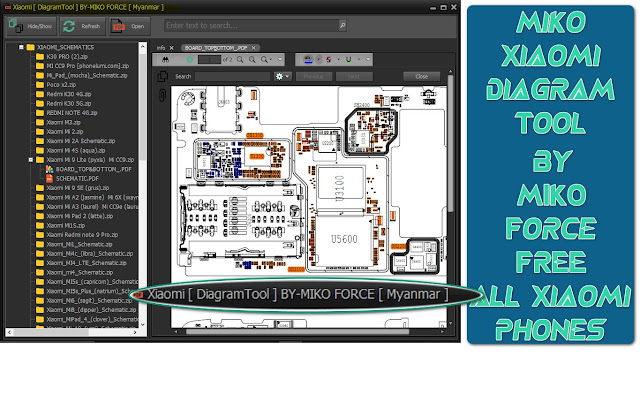The image size is (640, 402).
Task: Select Xiaomi Redmi note 9 Pro.zip
Action: 82,235
